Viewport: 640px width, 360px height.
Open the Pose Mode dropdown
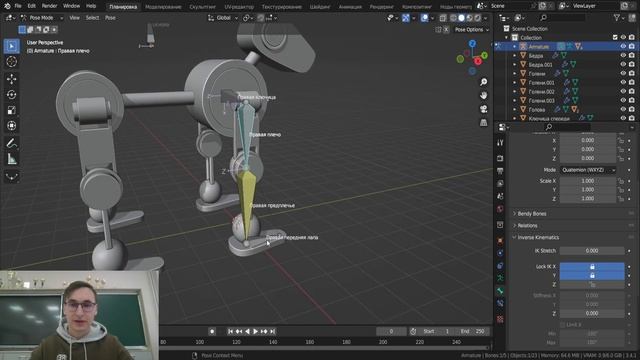pos(42,18)
